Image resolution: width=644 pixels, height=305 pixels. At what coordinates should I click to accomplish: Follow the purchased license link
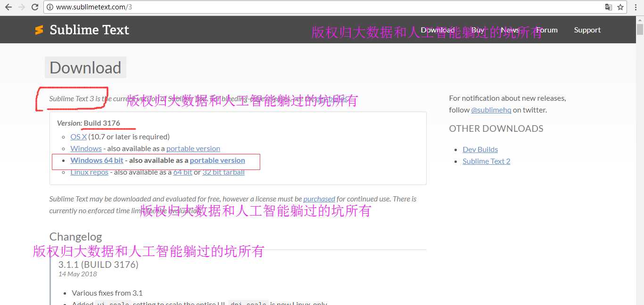(319, 199)
